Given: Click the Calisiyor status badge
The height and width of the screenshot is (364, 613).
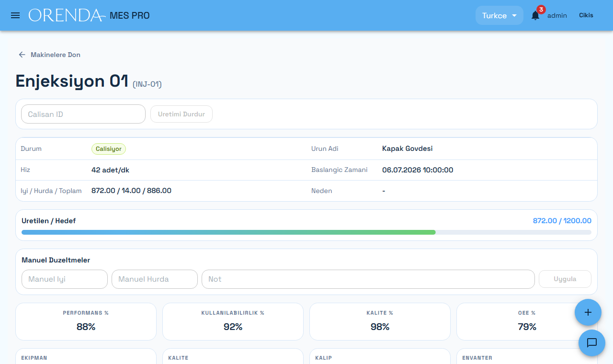Looking at the screenshot, I should click(x=109, y=149).
